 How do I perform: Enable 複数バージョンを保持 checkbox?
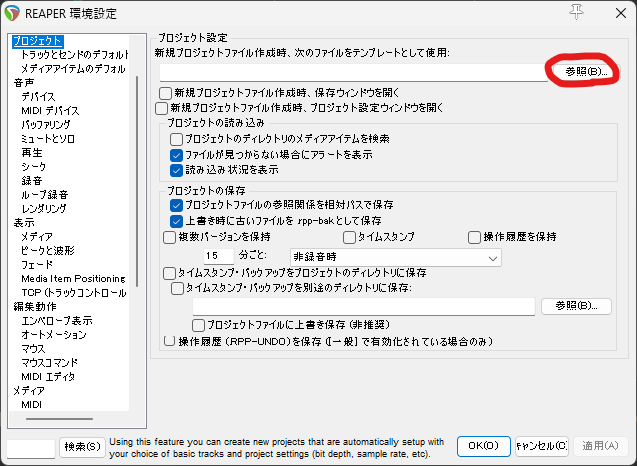[x=169, y=237]
